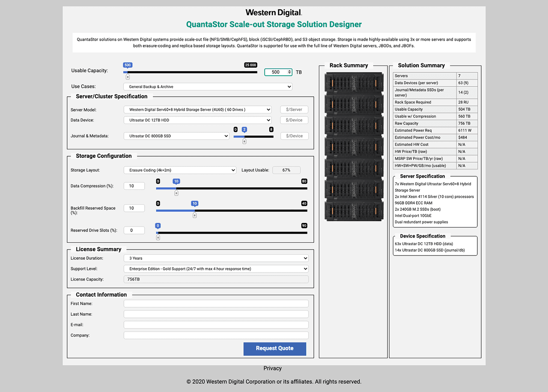Click the Data Compression percentage field
548x392 pixels.
[134, 186]
